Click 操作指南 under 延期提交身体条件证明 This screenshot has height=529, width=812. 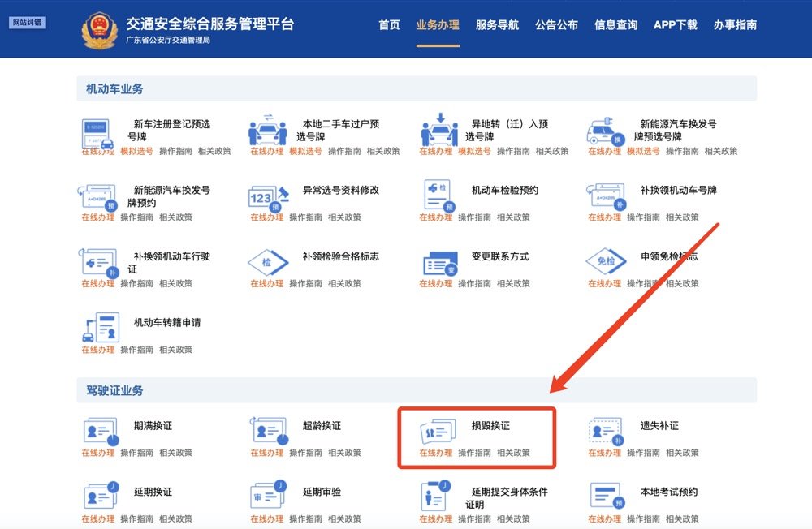(474, 518)
